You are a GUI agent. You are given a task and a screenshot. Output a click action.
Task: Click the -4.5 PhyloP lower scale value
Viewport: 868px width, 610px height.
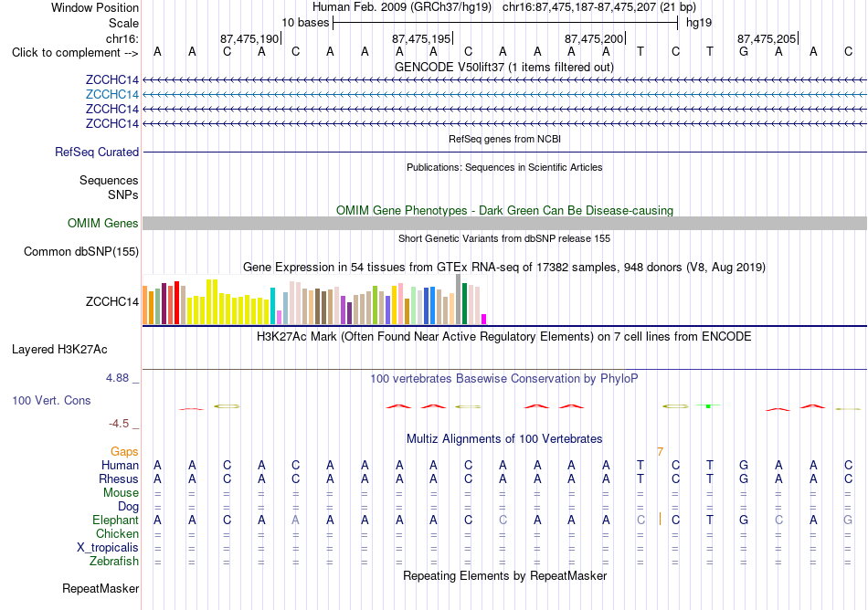[119, 424]
